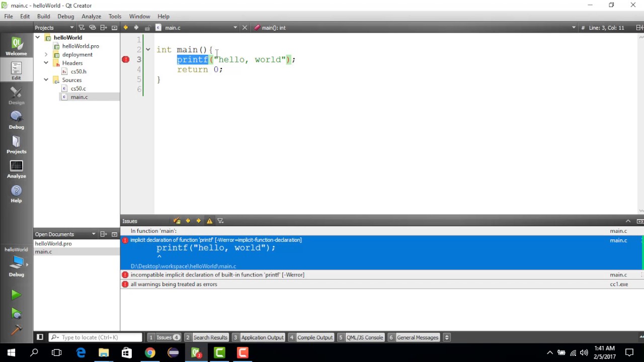Fold the main function code block

148,49
